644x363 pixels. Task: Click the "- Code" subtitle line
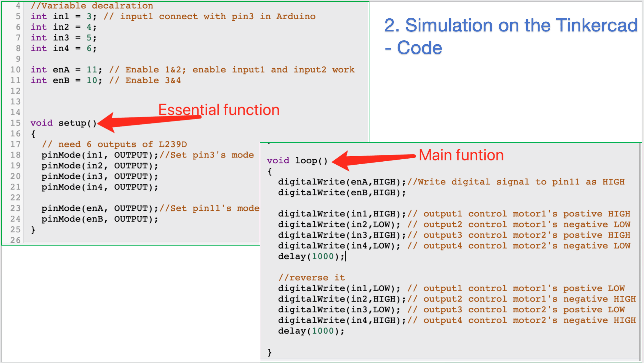pyautogui.click(x=413, y=48)
